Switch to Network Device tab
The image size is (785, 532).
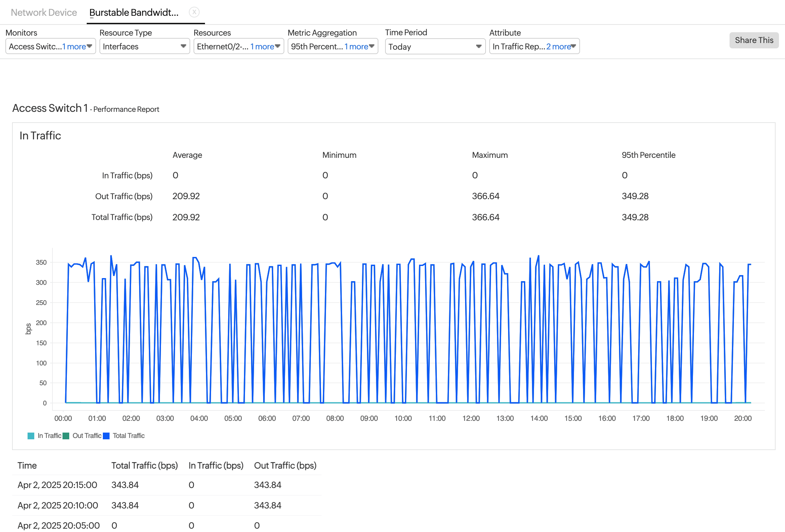point(44,12)
